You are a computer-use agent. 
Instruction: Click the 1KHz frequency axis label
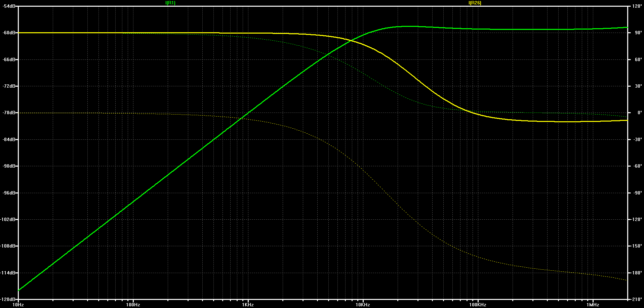click(248, 305)
